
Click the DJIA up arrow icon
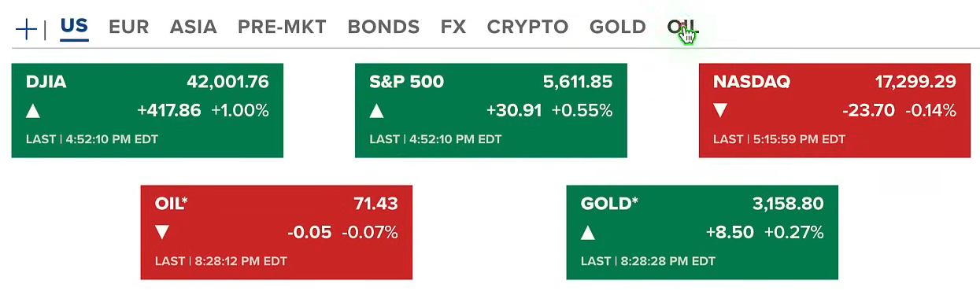tap(33, 111)
